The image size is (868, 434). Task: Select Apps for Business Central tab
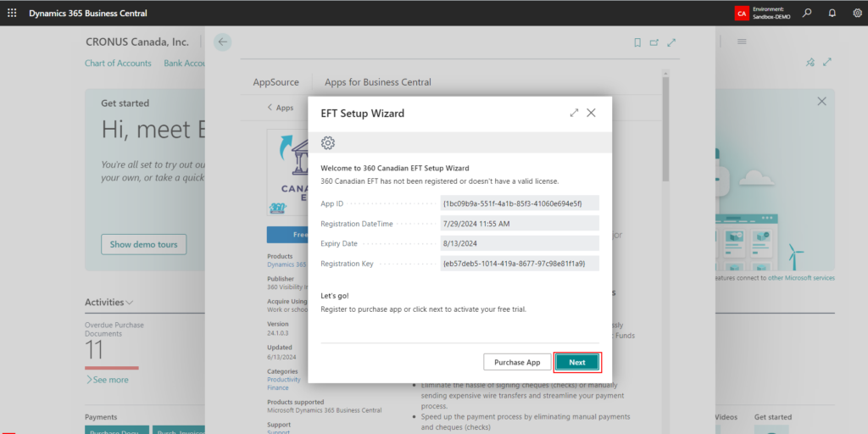(x=378, y=82)
